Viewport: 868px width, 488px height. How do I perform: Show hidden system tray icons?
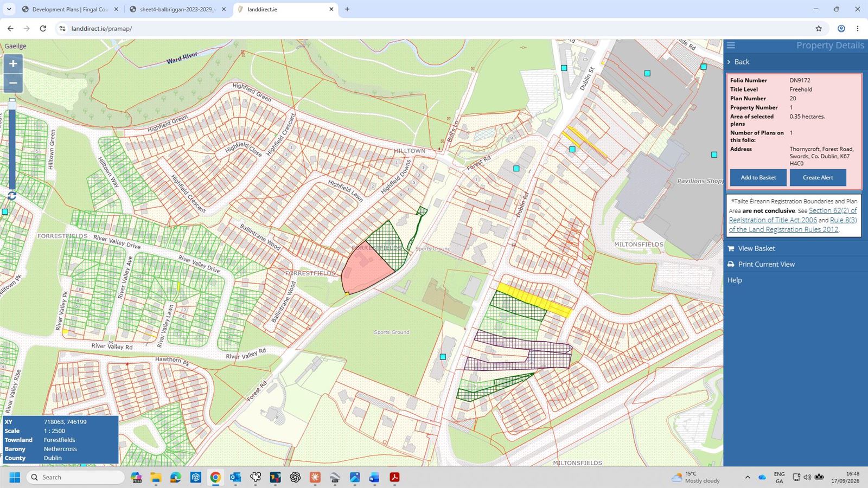click(748, 477)
